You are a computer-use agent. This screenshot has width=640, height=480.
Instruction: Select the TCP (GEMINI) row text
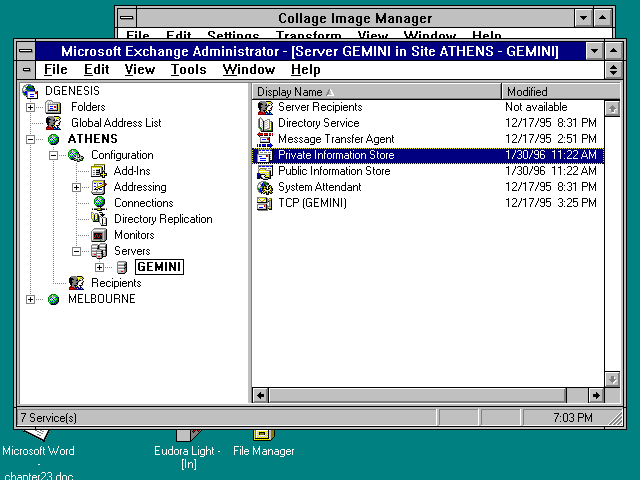312,203
